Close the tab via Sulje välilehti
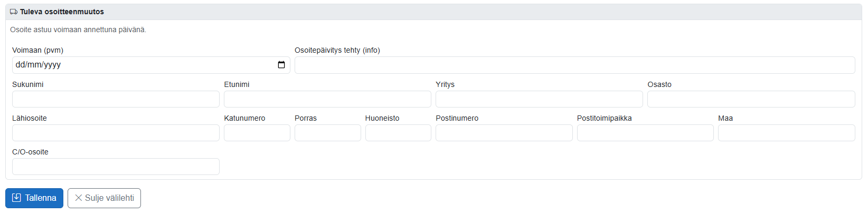 coord(104,198)
